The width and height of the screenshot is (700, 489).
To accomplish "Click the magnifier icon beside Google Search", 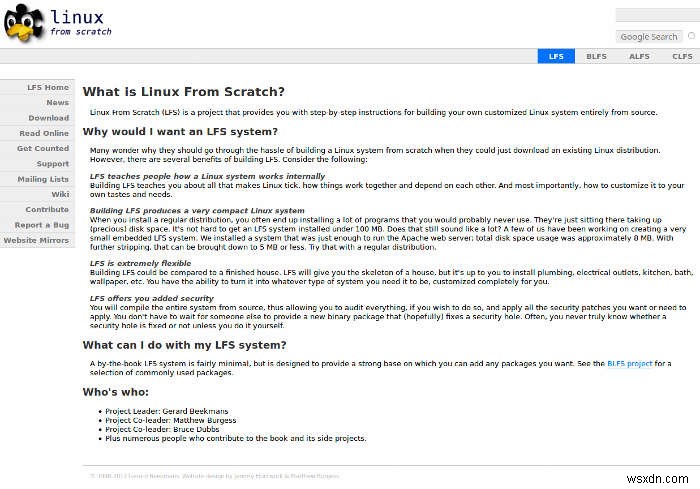I will [x=692, y=36].
